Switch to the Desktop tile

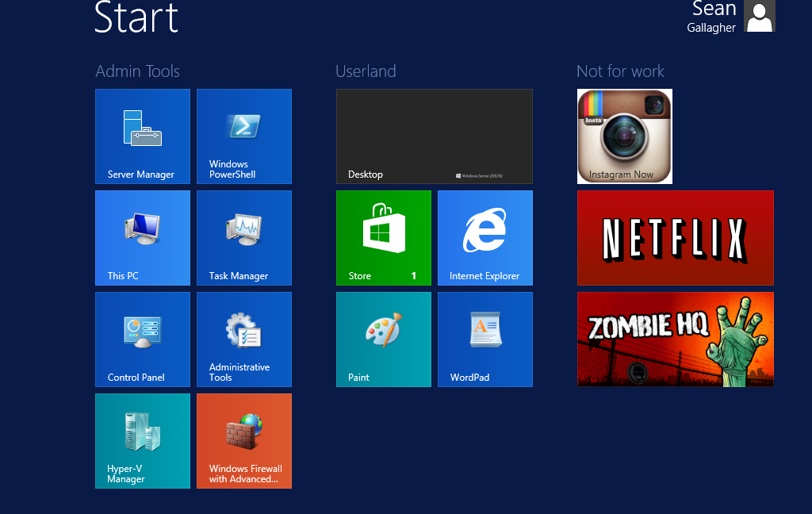434,136
